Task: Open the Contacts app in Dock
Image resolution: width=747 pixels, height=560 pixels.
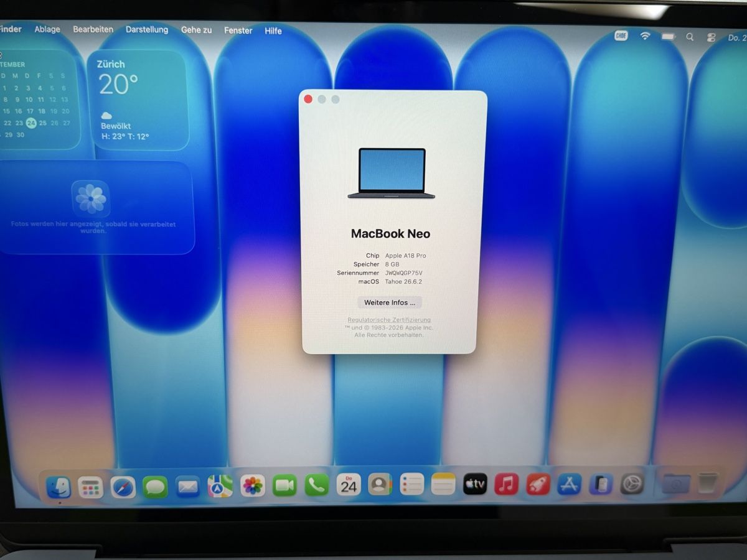Action: click(380, 484)
